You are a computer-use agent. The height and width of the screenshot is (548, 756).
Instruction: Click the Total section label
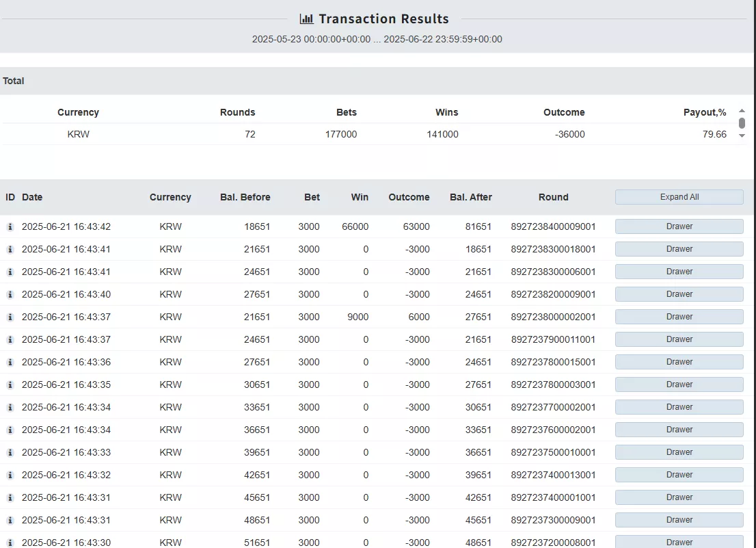14,81
